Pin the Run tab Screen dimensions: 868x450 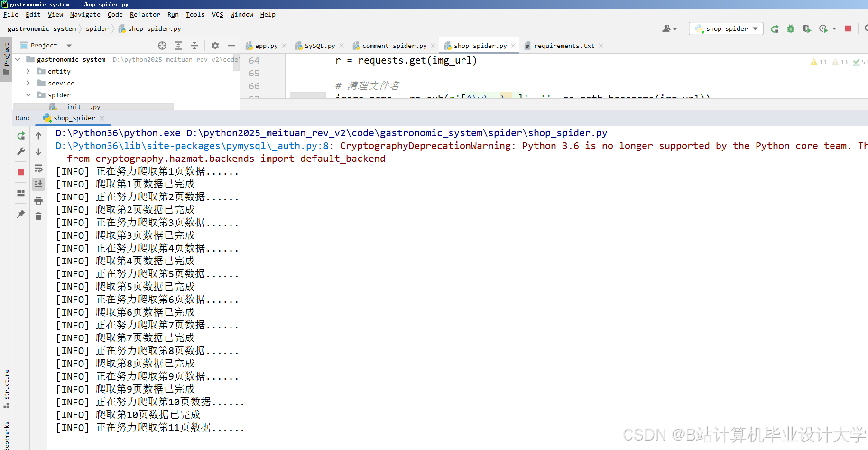pos(21,214)
